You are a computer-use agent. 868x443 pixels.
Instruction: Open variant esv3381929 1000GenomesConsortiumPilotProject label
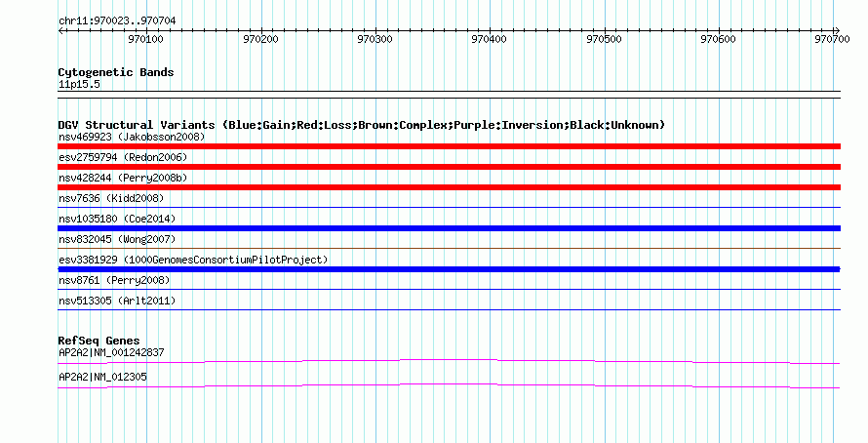tap(193, 260)
